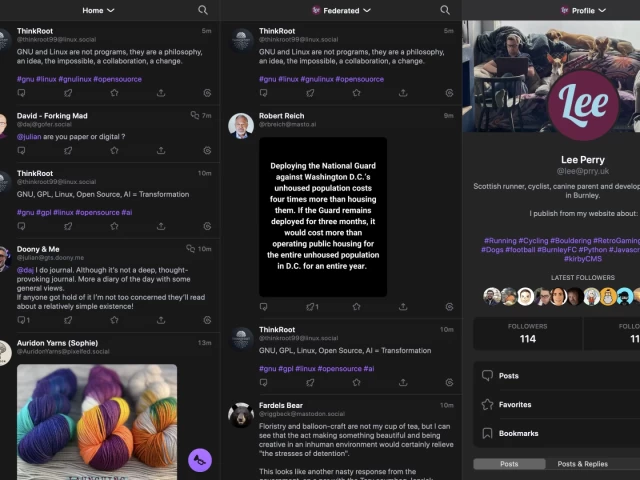This screenshot has width=640, height=480.
Task: Open search in the Federated column
Action: click(445, 10)
